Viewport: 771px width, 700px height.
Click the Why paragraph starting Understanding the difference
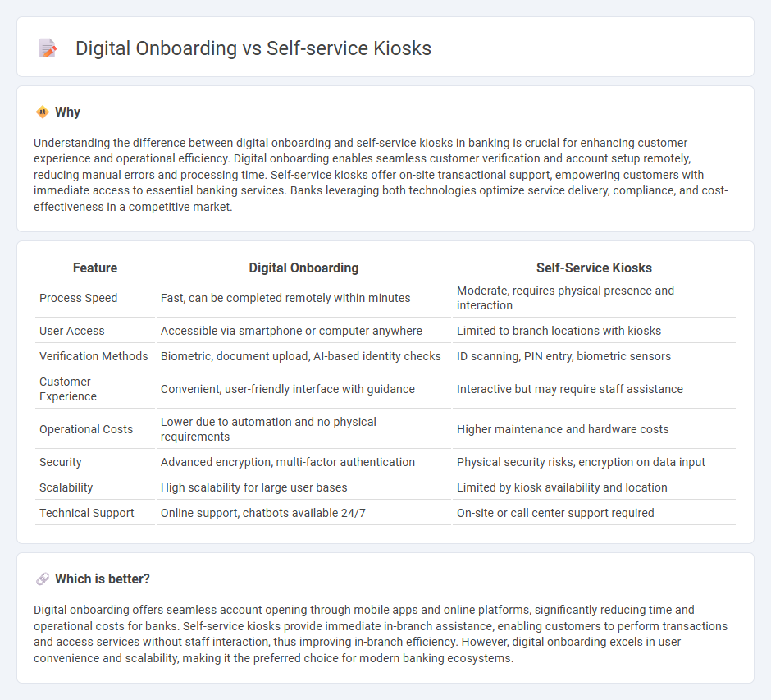[381, 175]
